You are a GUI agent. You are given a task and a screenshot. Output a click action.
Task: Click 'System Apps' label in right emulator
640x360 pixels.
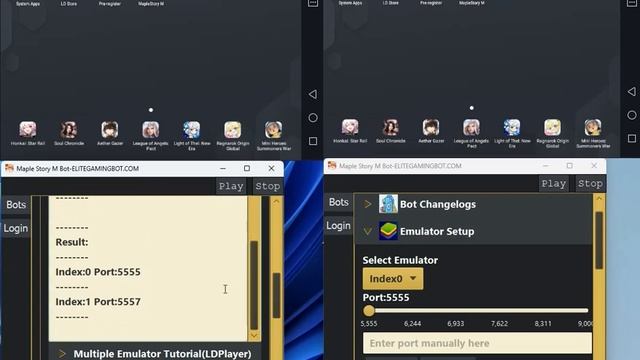coord(350,3)
